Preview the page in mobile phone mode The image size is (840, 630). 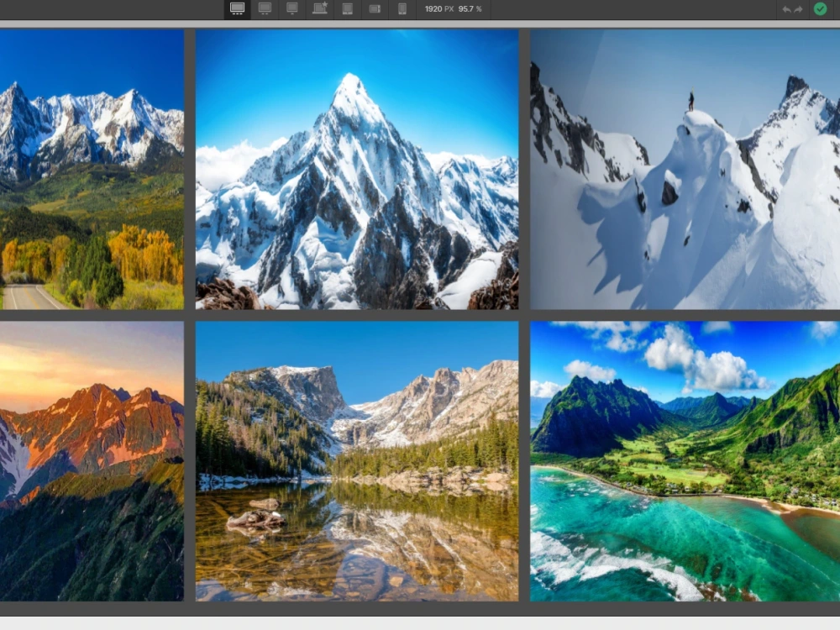click(403, 9)
